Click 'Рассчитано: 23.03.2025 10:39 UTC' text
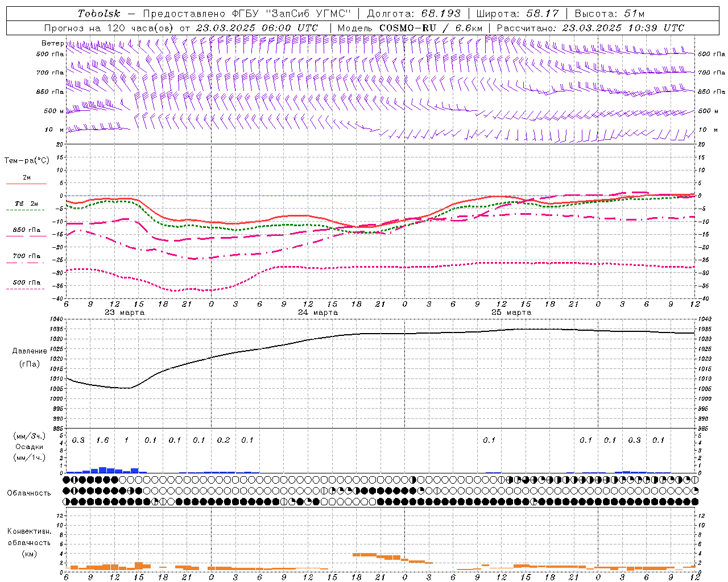This screenshot has height=582, width=728. coord(590,28)
